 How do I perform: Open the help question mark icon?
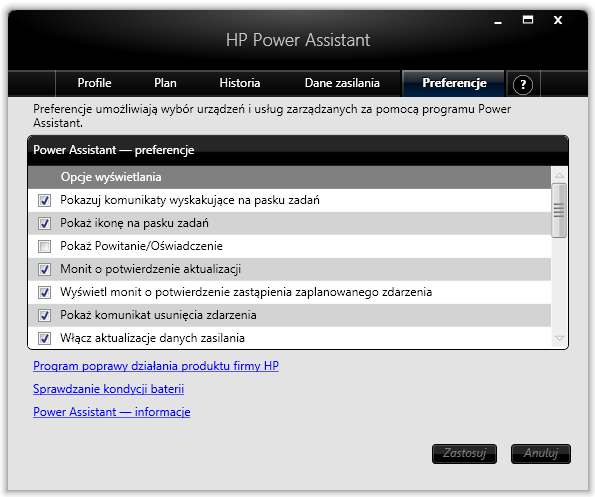pos(523,85)
